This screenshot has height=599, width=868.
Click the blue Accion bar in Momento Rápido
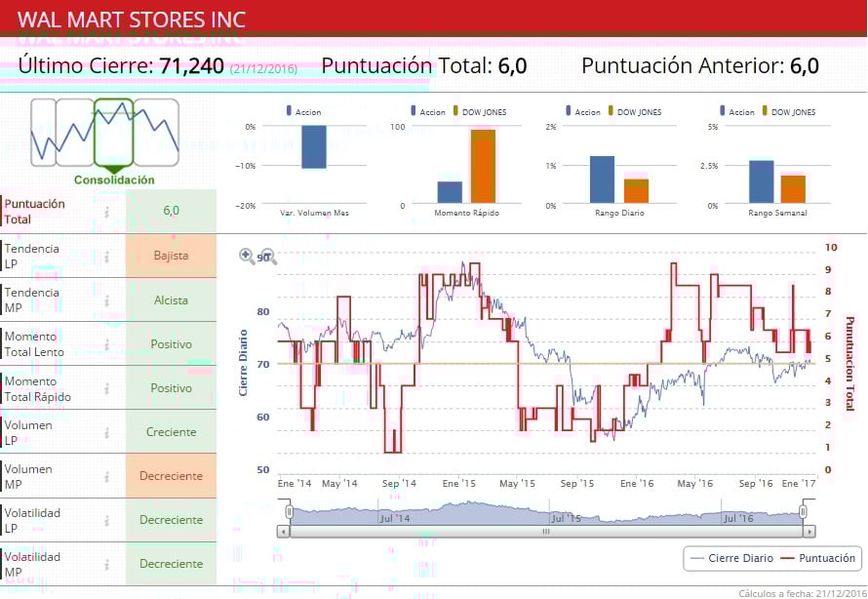pyautogui.click(x=450, y=192)
